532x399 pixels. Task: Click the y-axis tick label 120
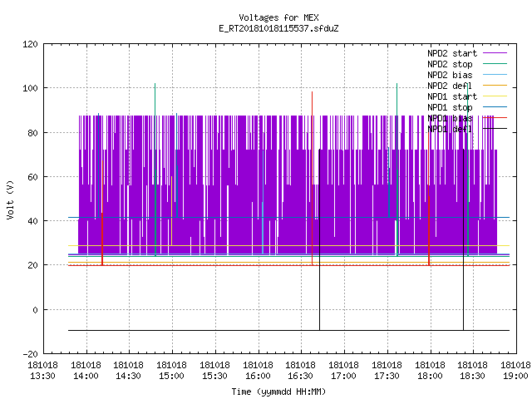click(x=30, y=44)
